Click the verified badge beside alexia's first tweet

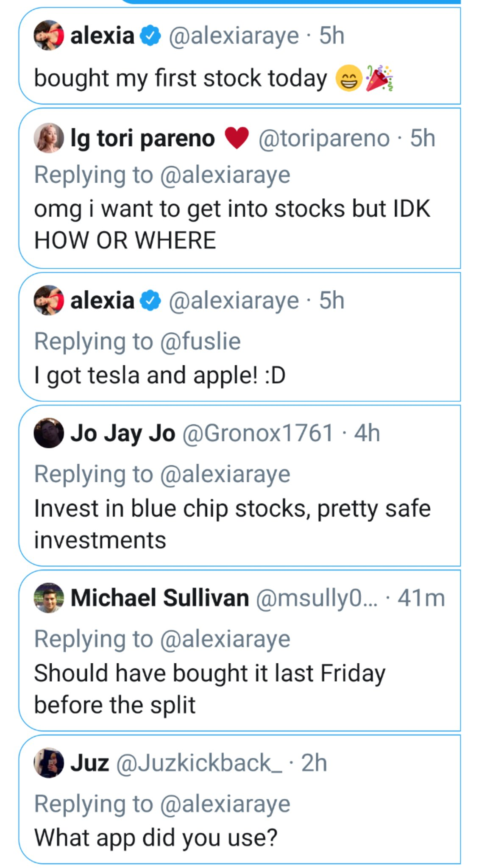pyautogui.click(x=150, y=35)
